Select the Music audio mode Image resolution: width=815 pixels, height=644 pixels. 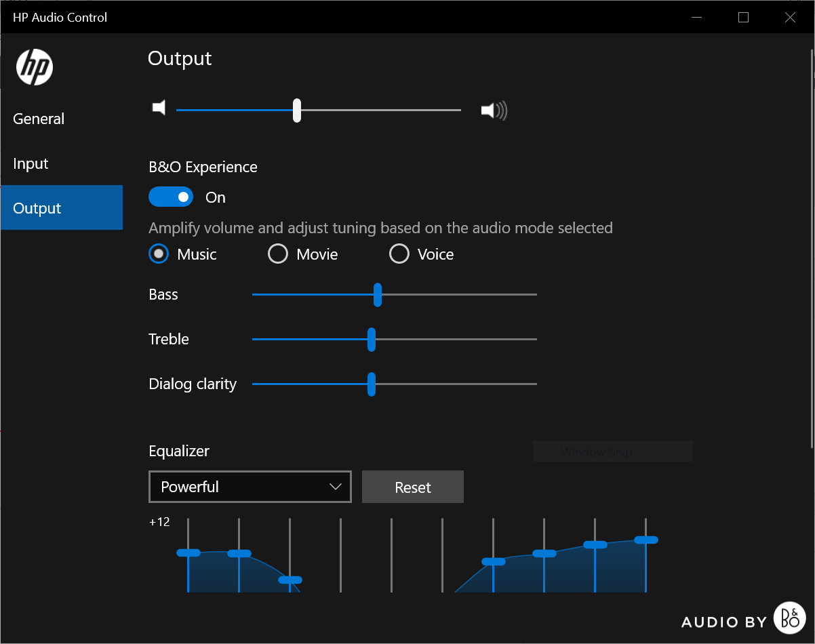[x=159, y=254]
